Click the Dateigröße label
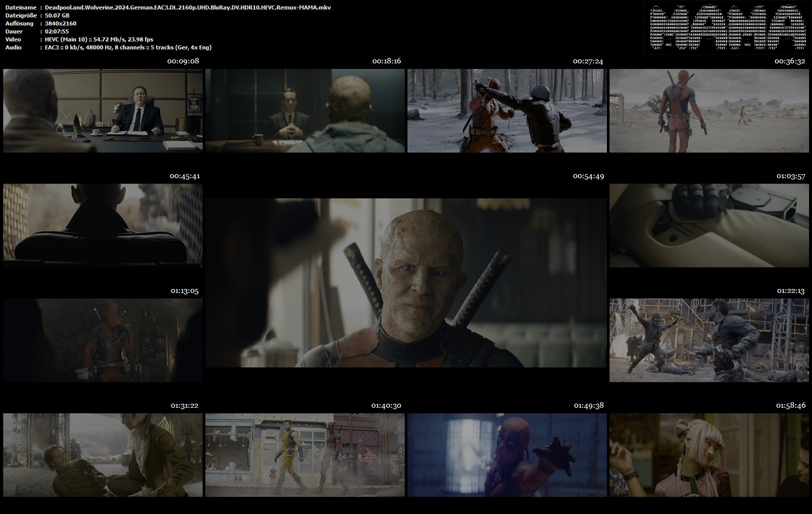 (20, 15)
